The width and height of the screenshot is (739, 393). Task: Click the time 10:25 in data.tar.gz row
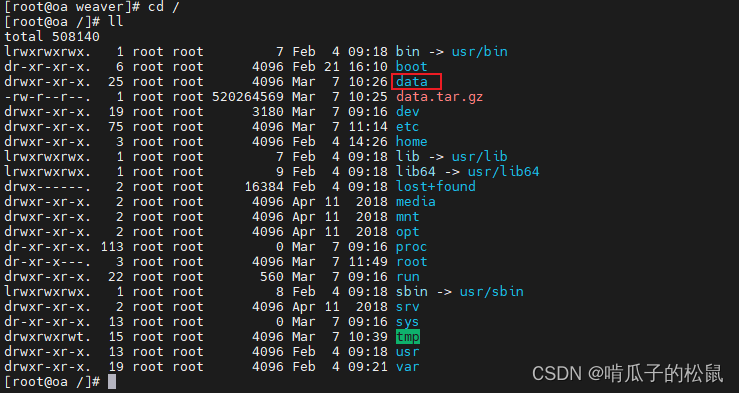(368, 97)
